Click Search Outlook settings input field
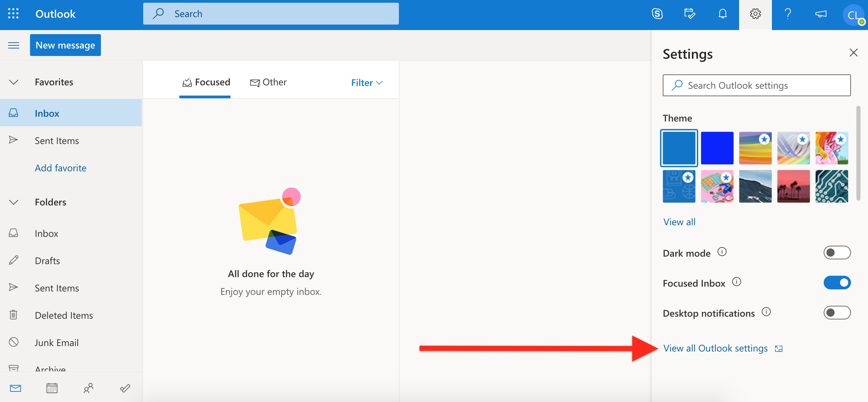The width and height of the screenshot is (868, 402). click(756, 85)
